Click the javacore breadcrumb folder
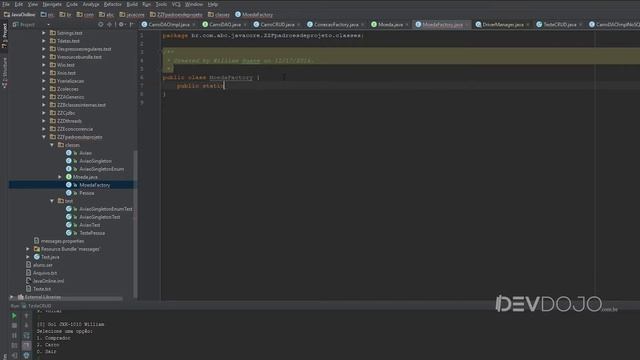This screenshot has height=360, width=640. [x=132, y=14]
